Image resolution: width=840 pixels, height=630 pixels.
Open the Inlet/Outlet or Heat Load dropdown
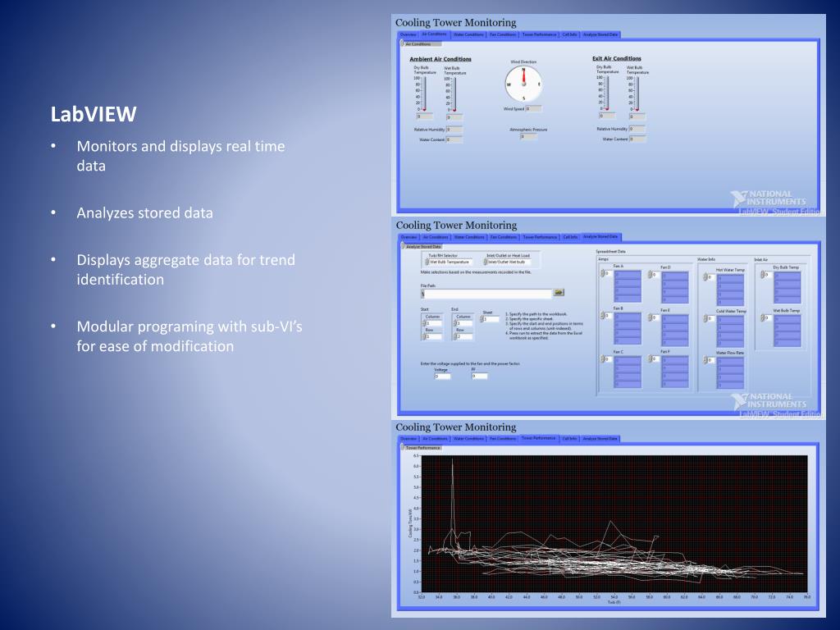[508, 262]
